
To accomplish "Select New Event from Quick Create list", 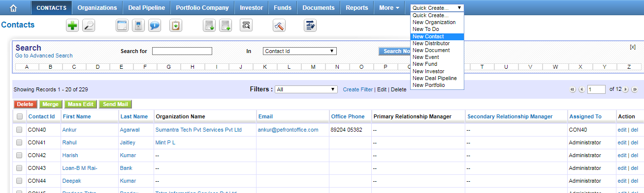I will [x=437, y=57].
